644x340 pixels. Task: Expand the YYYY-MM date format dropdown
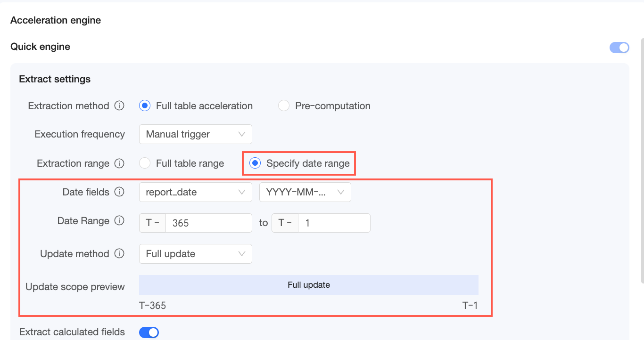[x=305, y=192]
